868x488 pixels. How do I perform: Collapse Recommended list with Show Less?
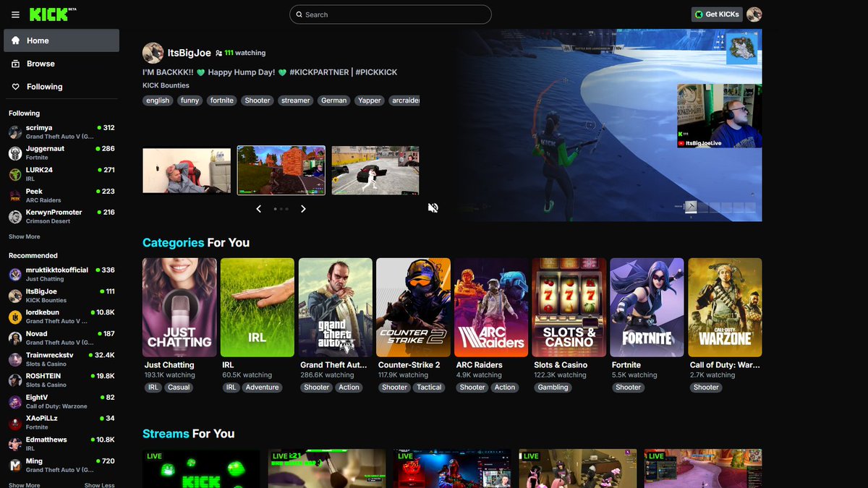tap(100, 485)
